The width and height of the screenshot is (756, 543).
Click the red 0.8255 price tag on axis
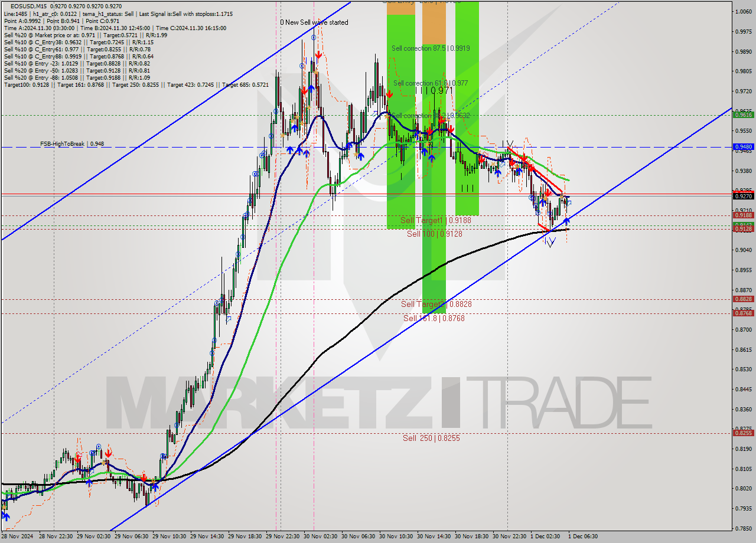pos(743,433)
